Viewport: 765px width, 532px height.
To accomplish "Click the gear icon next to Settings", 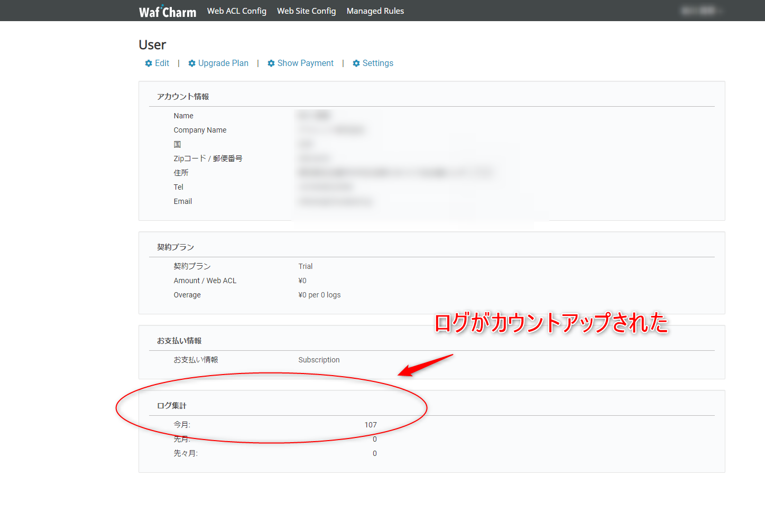I will coord(356,63).
